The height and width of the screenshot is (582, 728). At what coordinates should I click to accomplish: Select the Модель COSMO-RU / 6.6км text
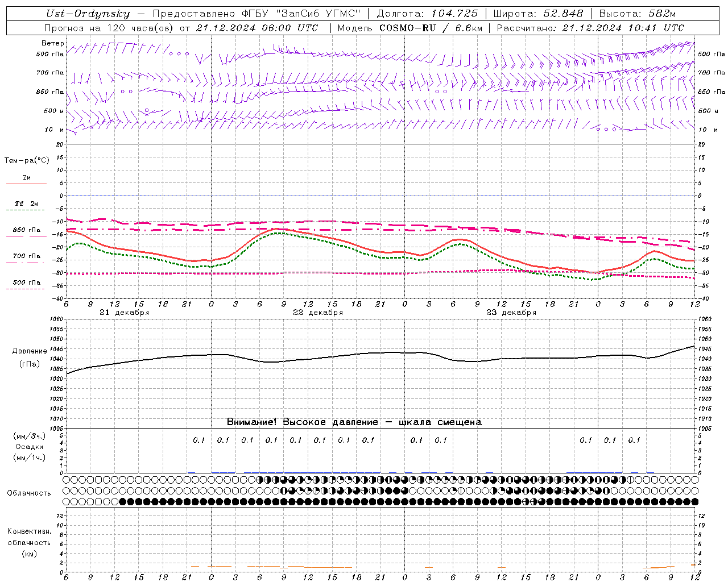pyautogui.click(x=409, y=28)
